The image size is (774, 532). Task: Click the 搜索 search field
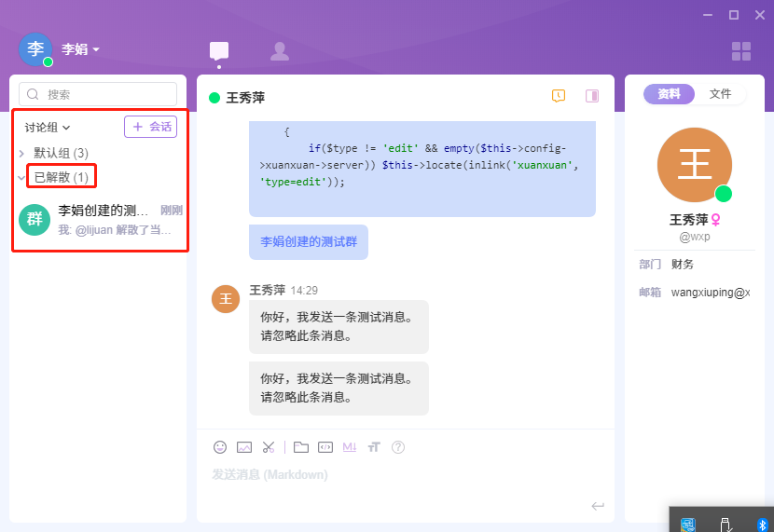point(98,94)
